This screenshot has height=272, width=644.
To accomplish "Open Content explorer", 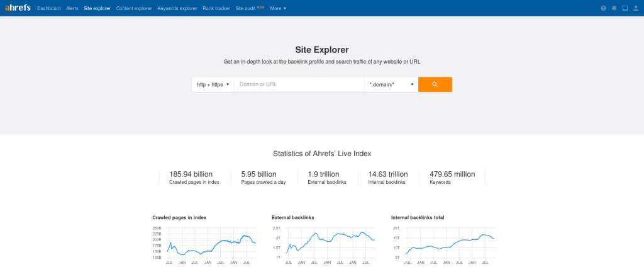I will [x=134, y=8].
